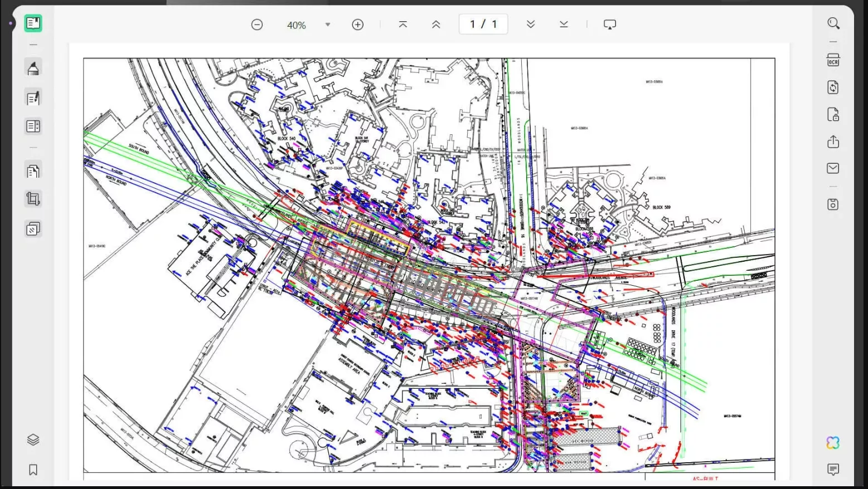The image size is (868, 489).
Task: Share the current document
Action: (x=833, y=142)
